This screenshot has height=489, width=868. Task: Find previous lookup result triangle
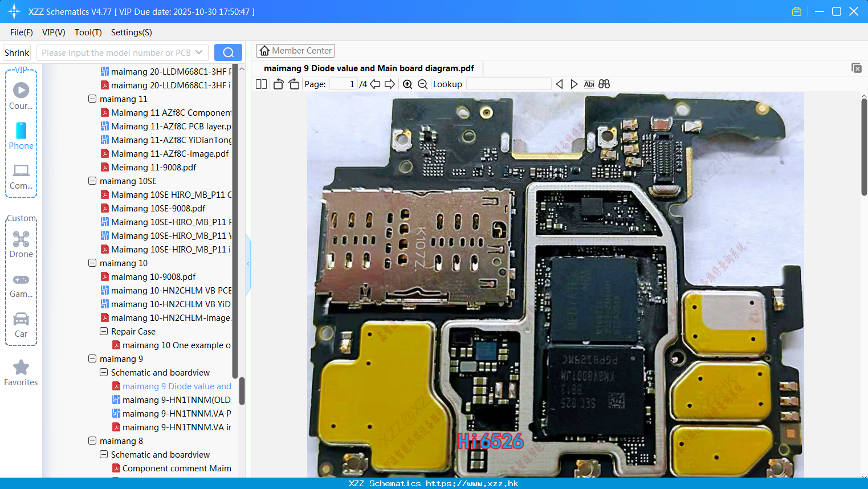[x=559, y=84]
